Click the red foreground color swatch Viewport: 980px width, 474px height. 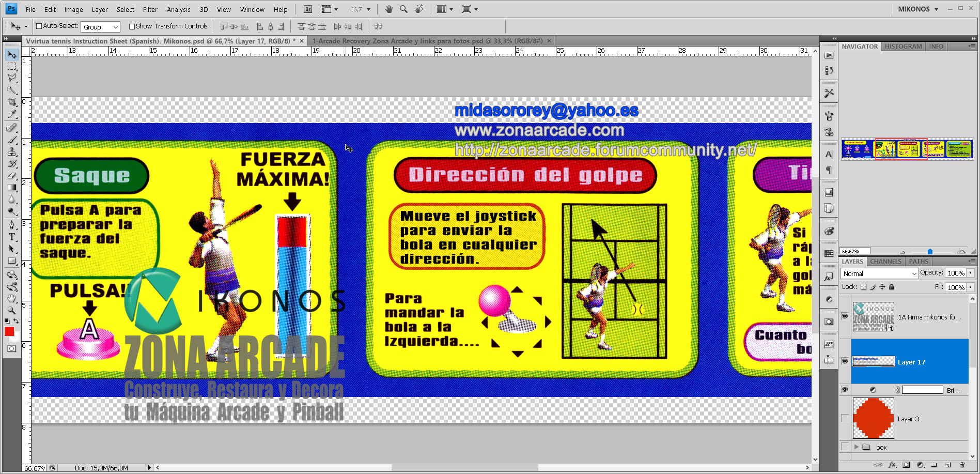[10, 331]
